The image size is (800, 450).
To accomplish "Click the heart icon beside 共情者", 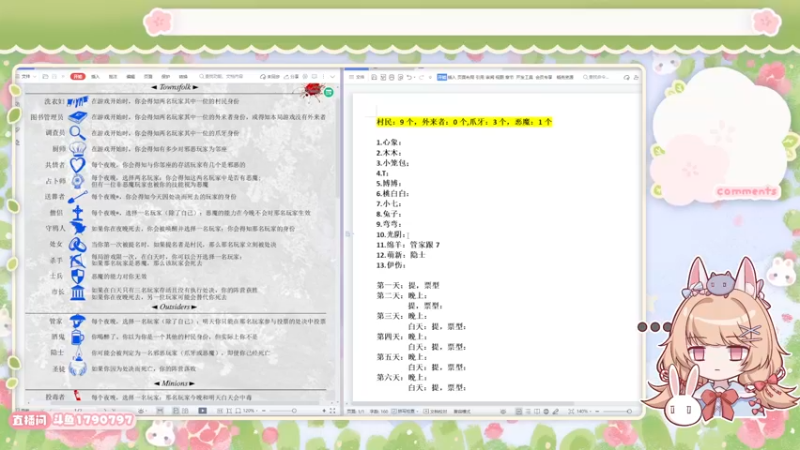I will point(78,165).
